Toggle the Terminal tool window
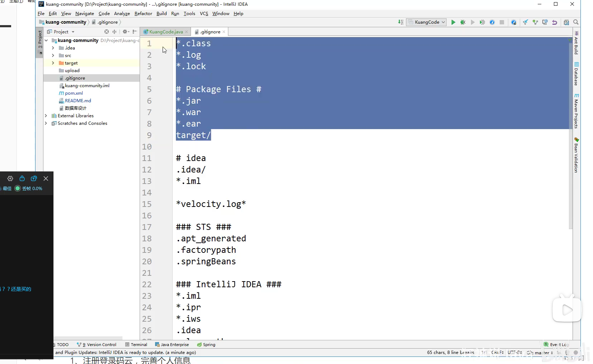This screenshot has width=593, height=364. 136,345
